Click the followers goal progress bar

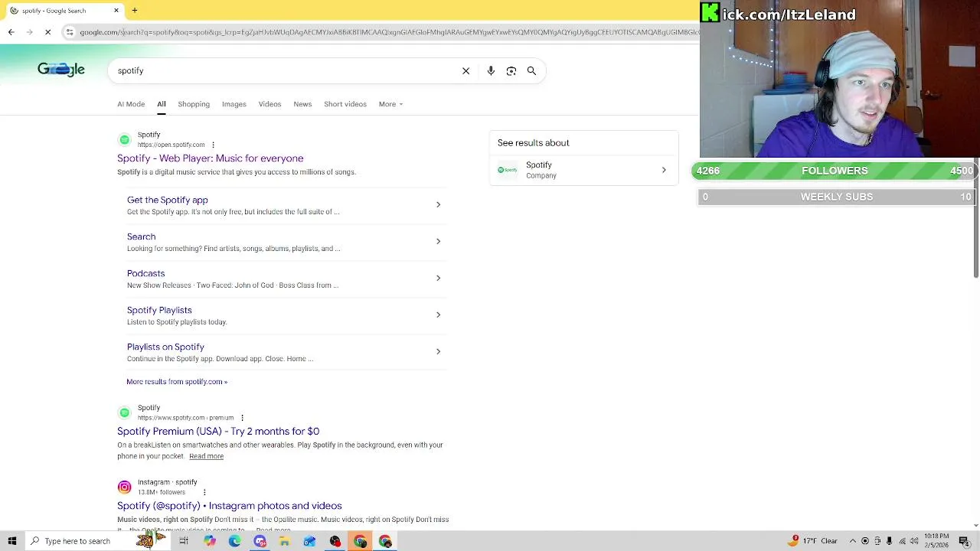[834, 171]
